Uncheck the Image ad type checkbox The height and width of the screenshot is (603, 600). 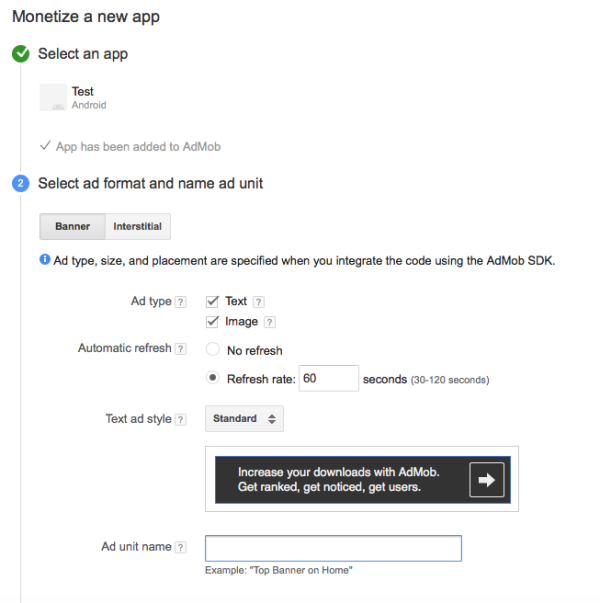tap(212, 321)
